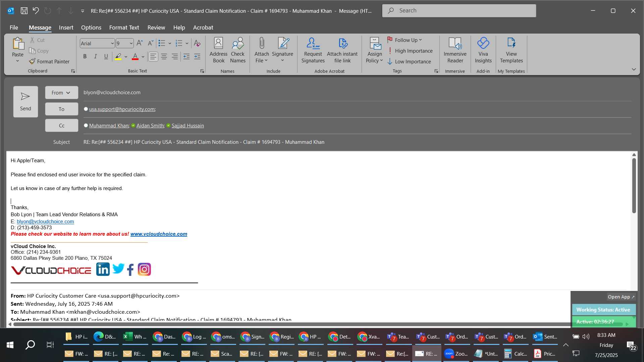
Task: Click blyon@vcloudchoice.com link in signature
Action: point(45,222)
